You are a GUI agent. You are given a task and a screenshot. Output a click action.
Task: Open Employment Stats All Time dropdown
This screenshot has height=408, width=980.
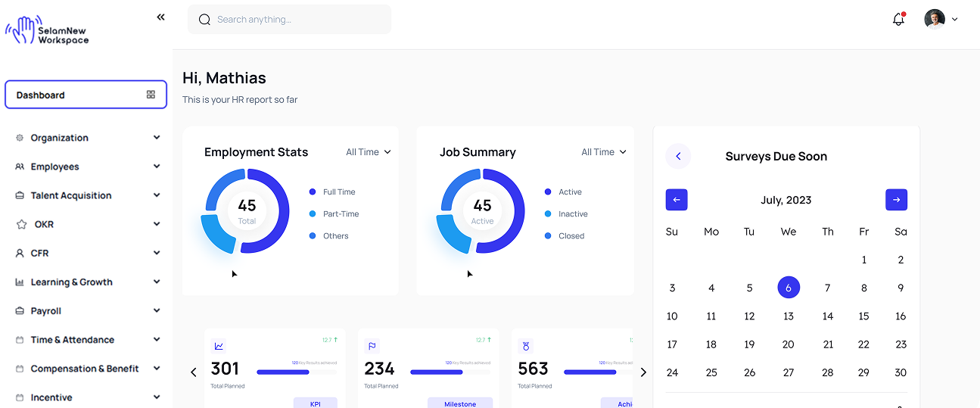click(369, 152)
